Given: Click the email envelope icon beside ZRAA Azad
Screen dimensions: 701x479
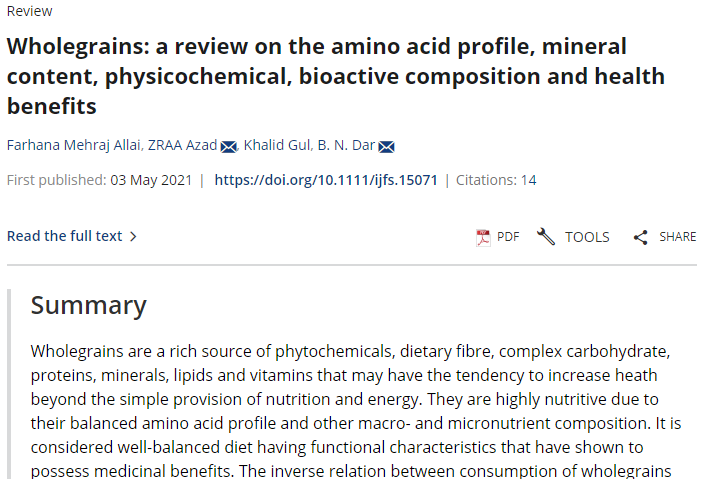Looking at the screenshot, I should point(228,146).
